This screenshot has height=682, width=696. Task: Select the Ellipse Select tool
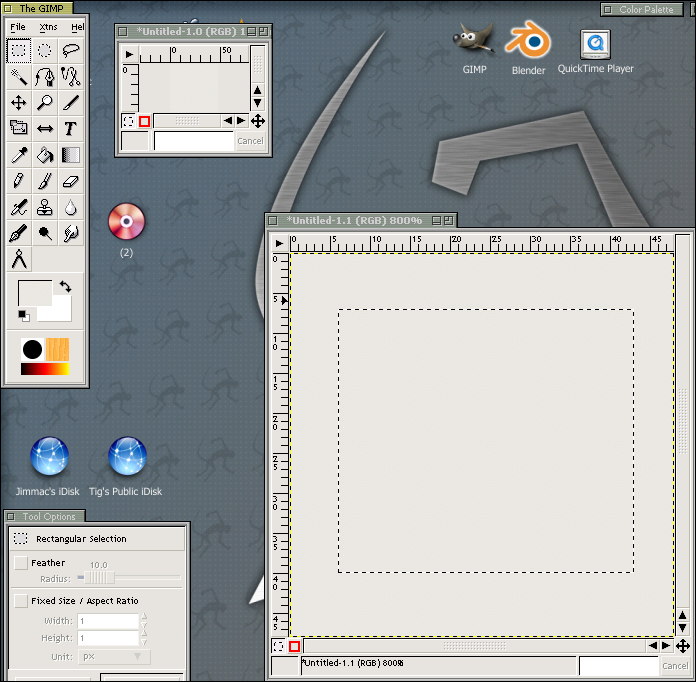[45, 49]
